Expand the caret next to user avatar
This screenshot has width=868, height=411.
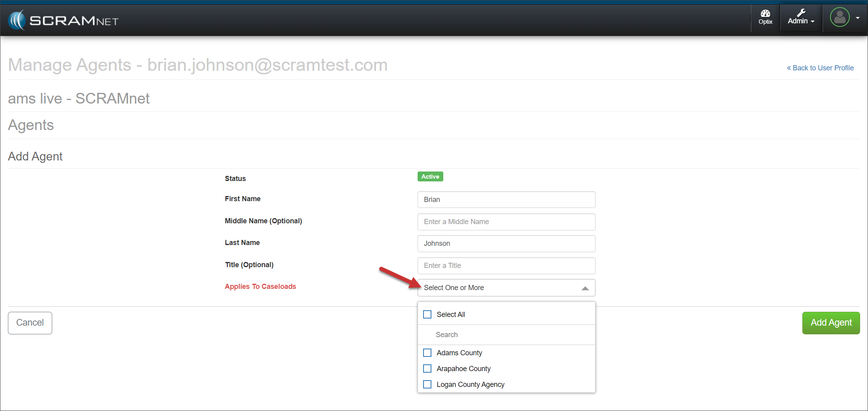[857, 18]
